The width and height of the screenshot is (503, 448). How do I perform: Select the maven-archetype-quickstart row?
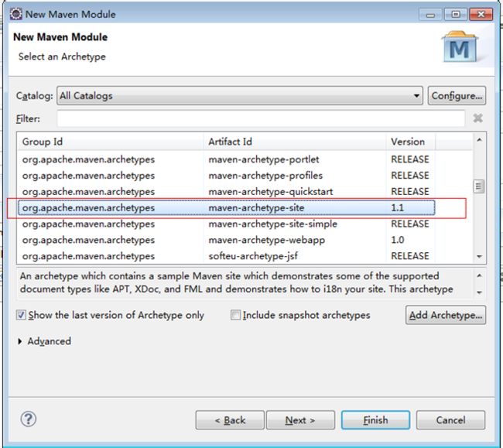[x=227, y=191]
